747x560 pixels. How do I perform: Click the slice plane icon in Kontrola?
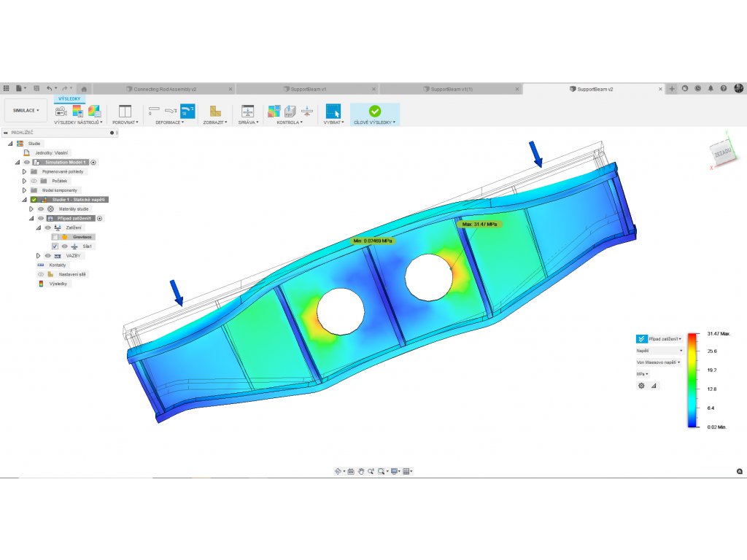[x=307, y=111]
